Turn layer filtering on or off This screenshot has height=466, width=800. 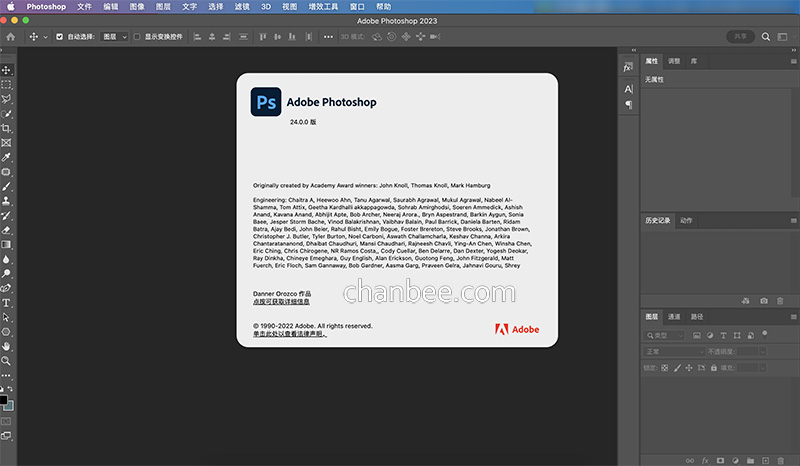pyautogui.click(x=764, y=334)
